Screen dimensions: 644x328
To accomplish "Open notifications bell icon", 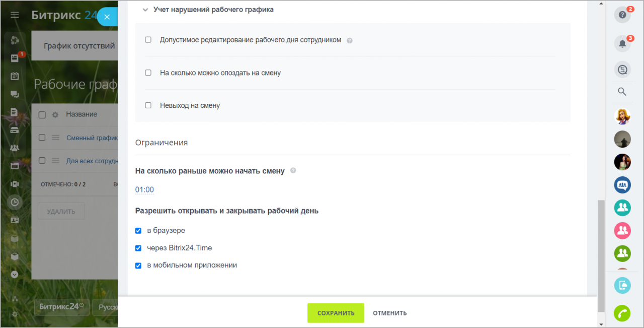I will (622, 44).
